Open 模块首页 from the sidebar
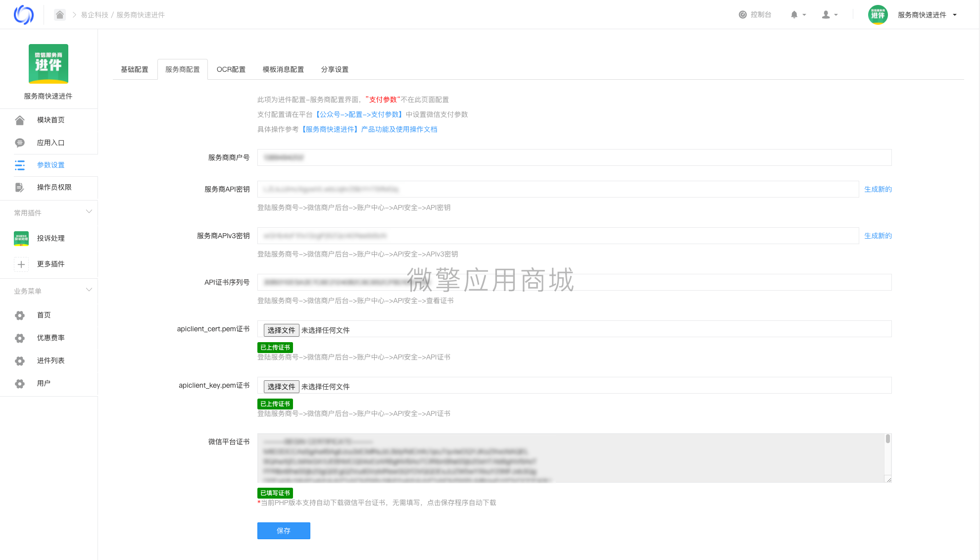Viewport: 980px width, 560px height. (x=51, y=119)
